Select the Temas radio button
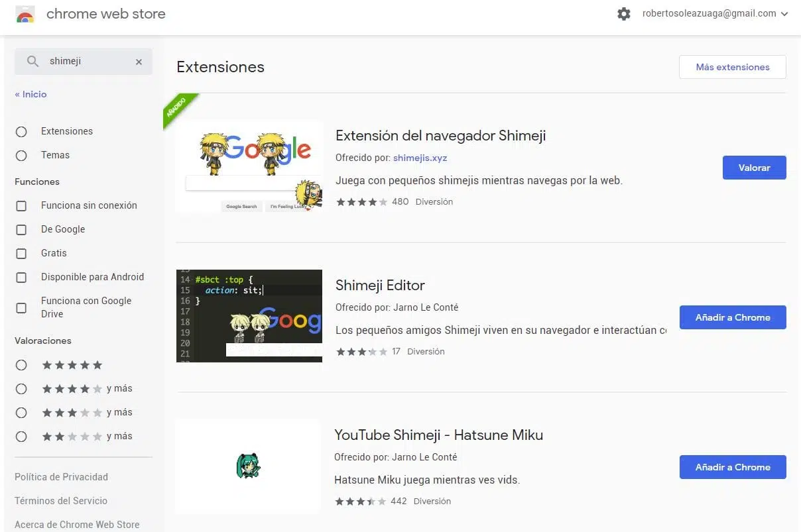Screen dimensions: 801x532 click(21, 155)
